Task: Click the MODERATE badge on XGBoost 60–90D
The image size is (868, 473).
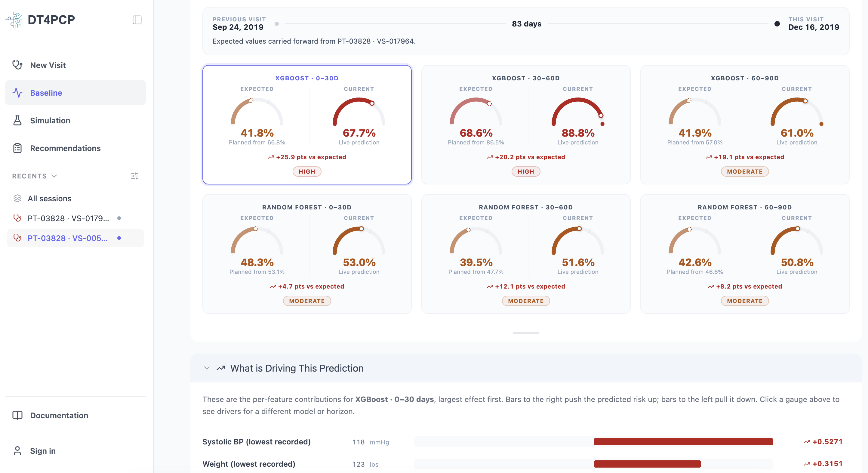Action: click(x=745, y=172)
